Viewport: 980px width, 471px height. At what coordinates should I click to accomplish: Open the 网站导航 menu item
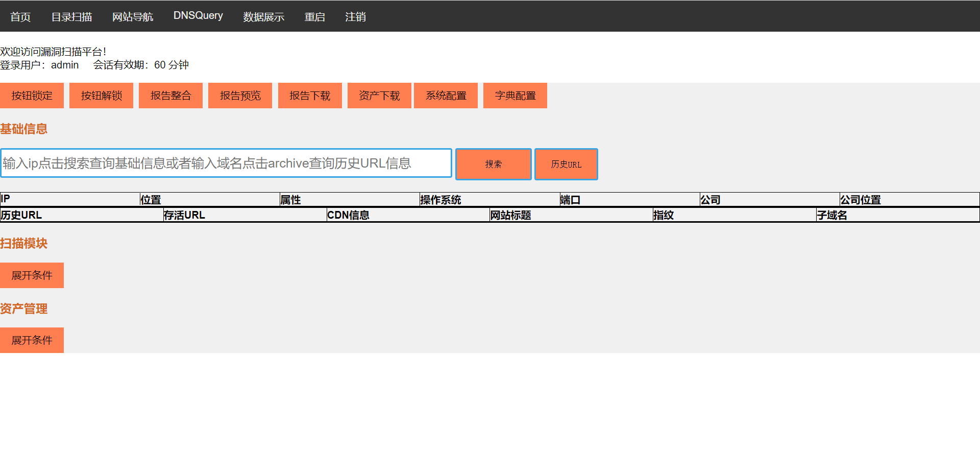tap(133, 17)
